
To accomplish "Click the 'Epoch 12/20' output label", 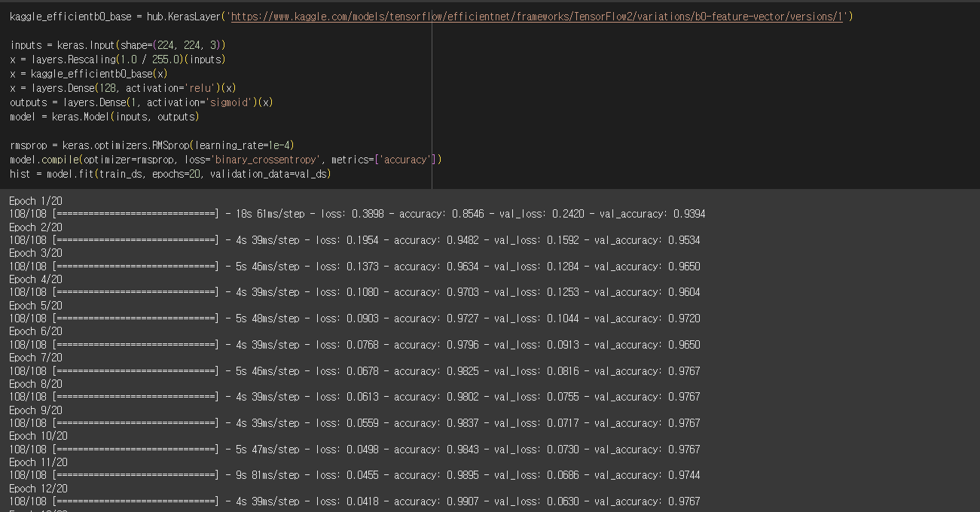I will point(38,489).
